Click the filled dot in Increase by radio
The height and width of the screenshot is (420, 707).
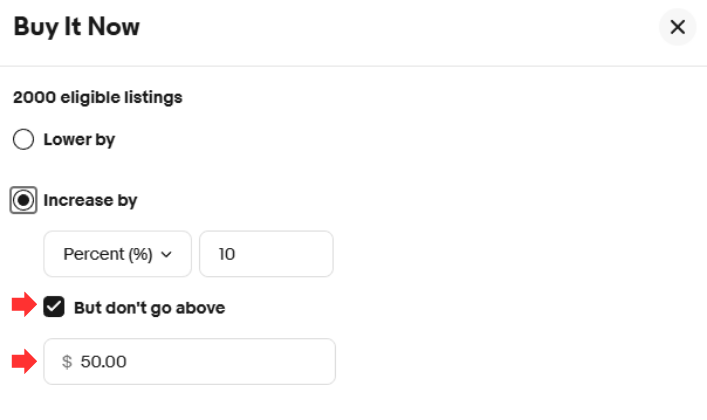point(24,200)
